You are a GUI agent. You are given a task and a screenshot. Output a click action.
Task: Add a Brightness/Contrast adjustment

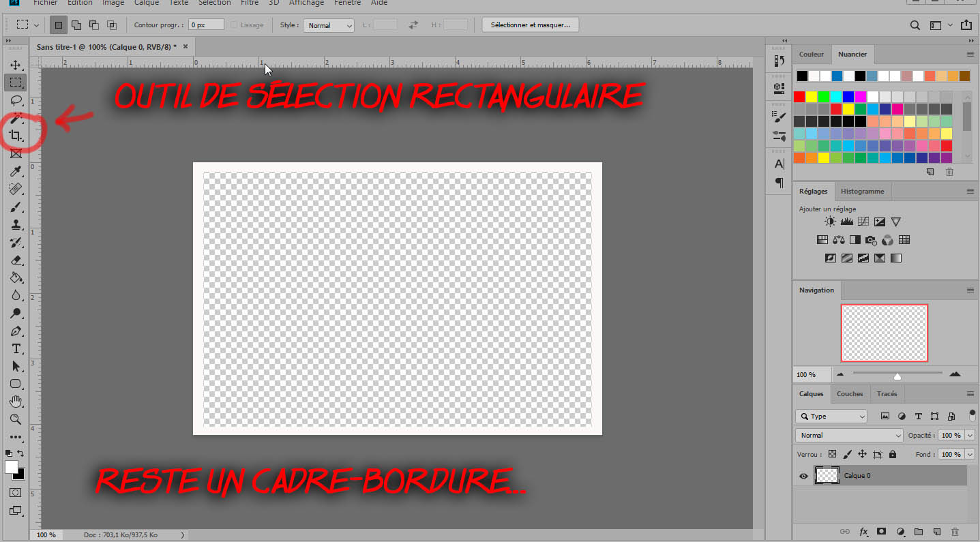point(830,222)
